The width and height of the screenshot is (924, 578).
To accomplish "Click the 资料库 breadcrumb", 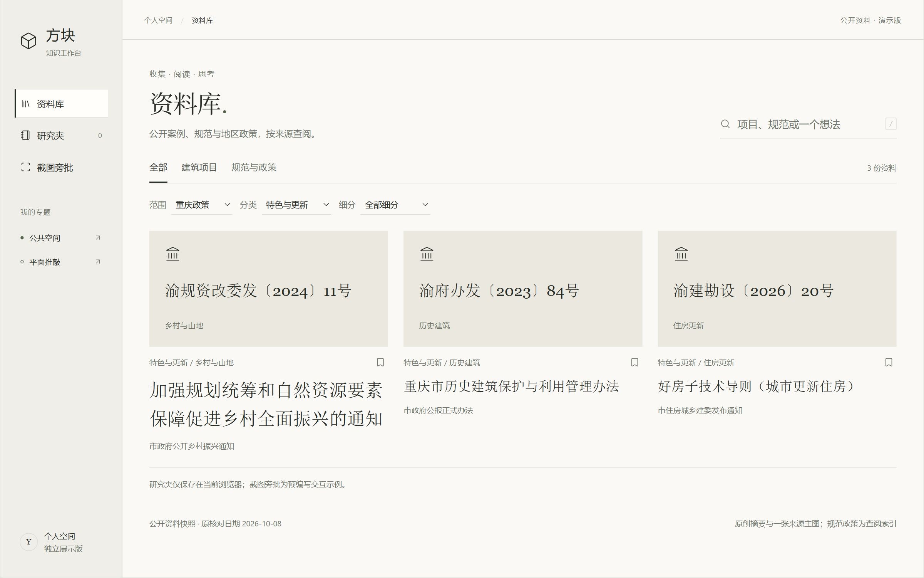I will point(202,20).
